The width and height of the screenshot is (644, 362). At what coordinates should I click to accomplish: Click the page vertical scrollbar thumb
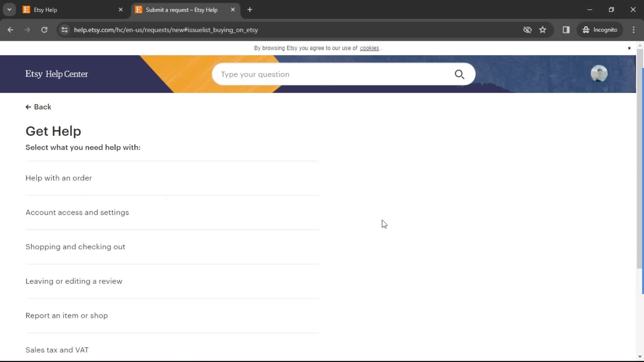point(640,159)
